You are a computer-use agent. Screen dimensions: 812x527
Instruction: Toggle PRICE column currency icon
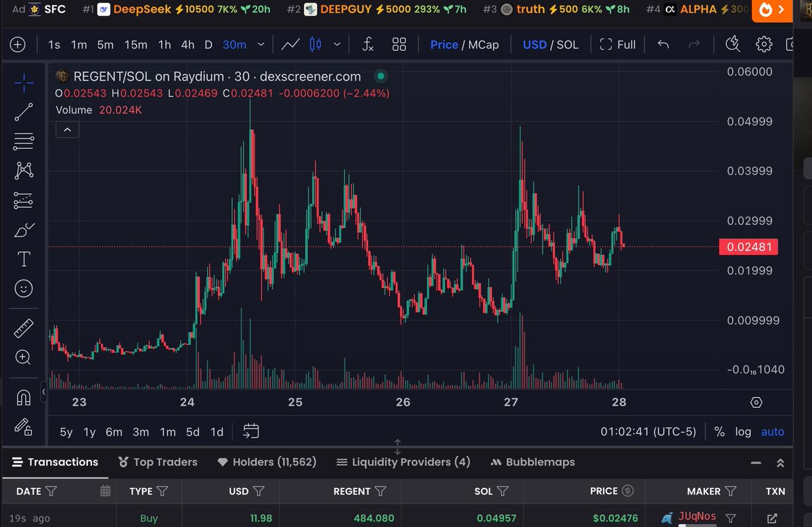pos(628,491)
